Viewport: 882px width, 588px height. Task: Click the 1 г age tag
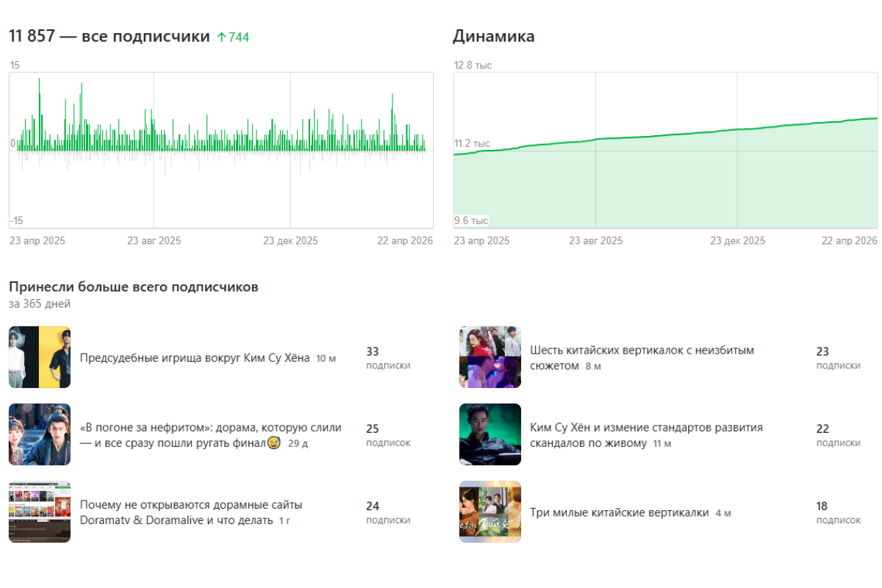pos(286,520)
